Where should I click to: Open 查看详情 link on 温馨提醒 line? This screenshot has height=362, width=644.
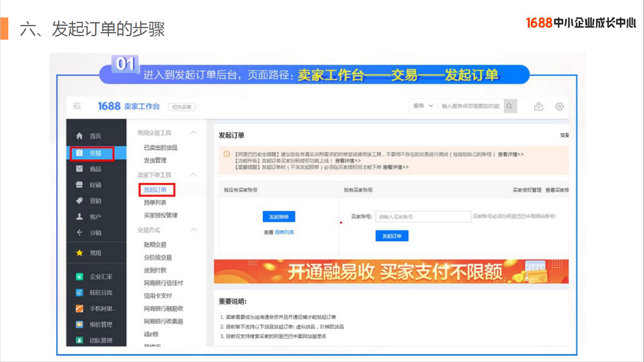(395, 167)
